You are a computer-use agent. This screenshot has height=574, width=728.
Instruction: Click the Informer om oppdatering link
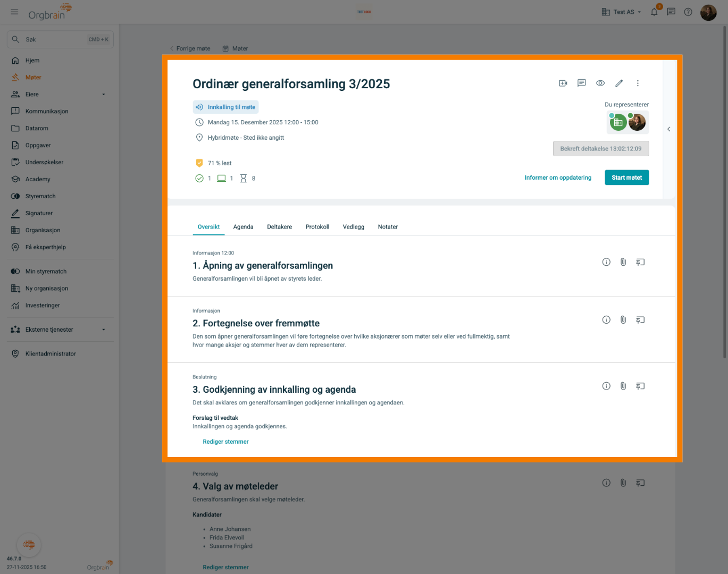click(x=557, y=178)
